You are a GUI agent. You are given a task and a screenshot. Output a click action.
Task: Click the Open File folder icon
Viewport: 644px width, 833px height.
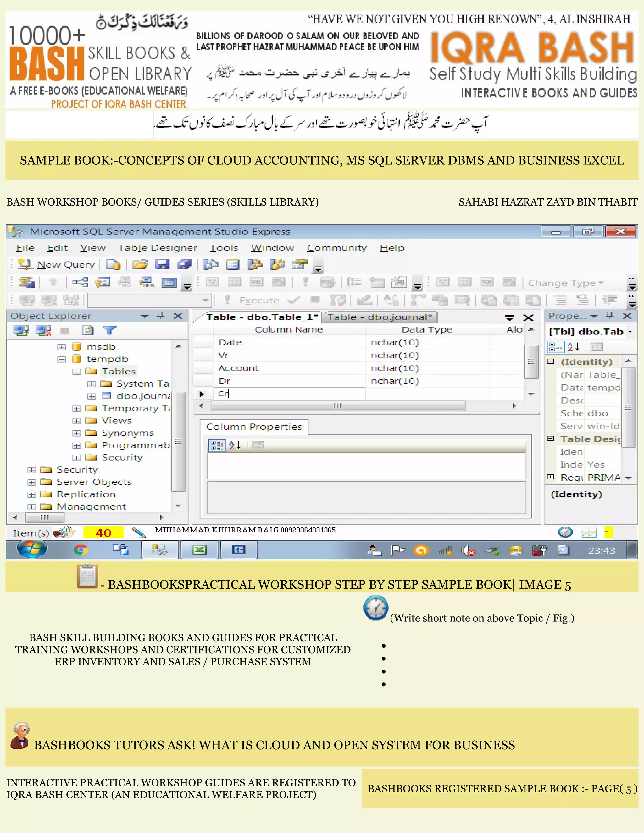(x=140, y=264)
